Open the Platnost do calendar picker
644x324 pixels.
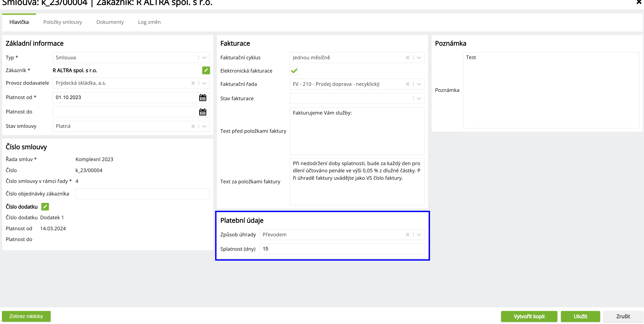[203, 112]
